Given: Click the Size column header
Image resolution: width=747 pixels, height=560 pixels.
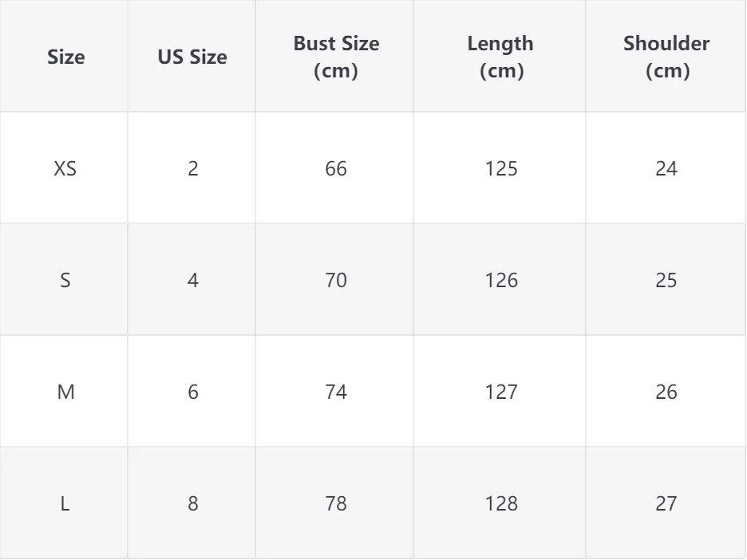Looking at the screenshot, I should (x=65, y=57).
